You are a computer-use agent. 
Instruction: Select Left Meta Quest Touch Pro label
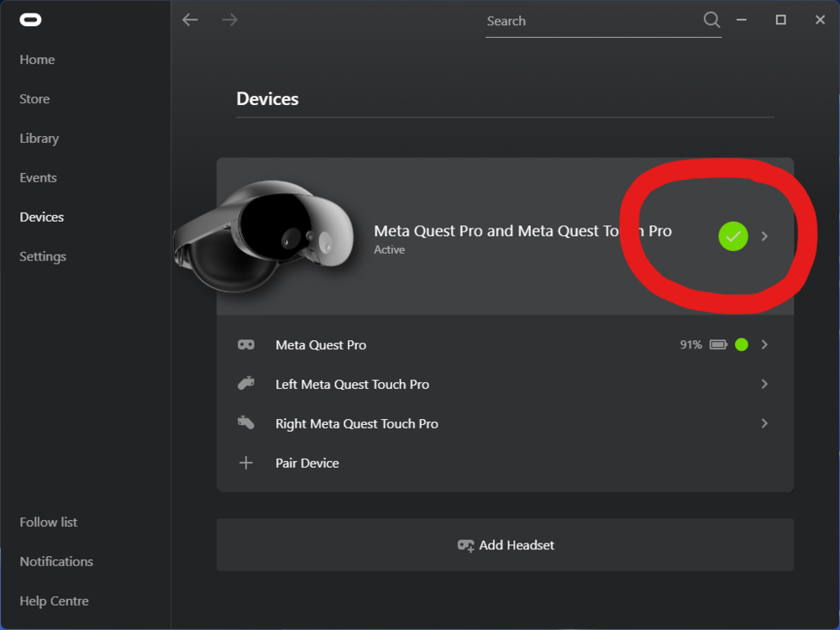[x=352, y=384]
